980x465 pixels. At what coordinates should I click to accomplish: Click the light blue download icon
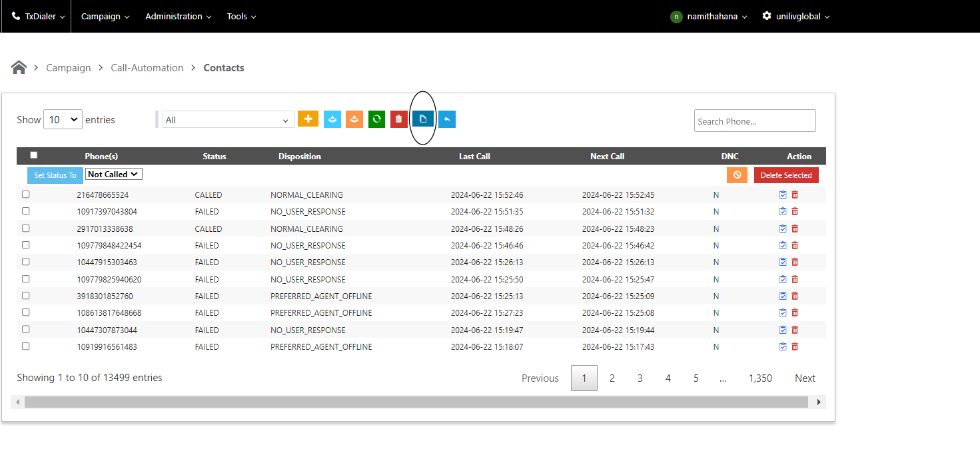point(332,119)
